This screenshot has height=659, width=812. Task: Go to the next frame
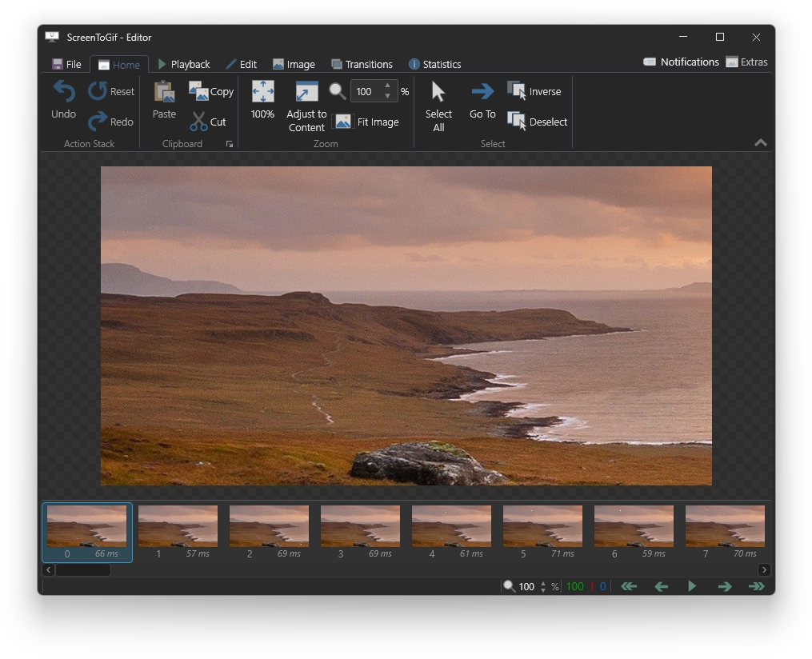pos(725,586)
